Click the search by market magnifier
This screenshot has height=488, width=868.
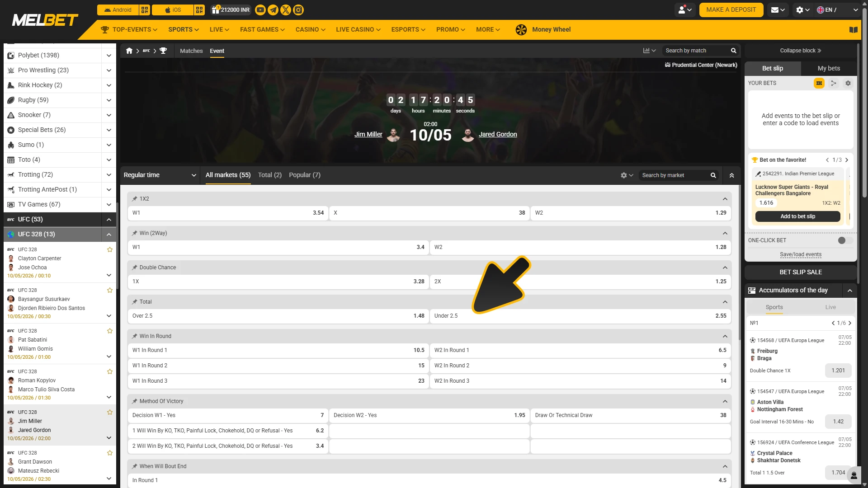click(x=713, y=175)
